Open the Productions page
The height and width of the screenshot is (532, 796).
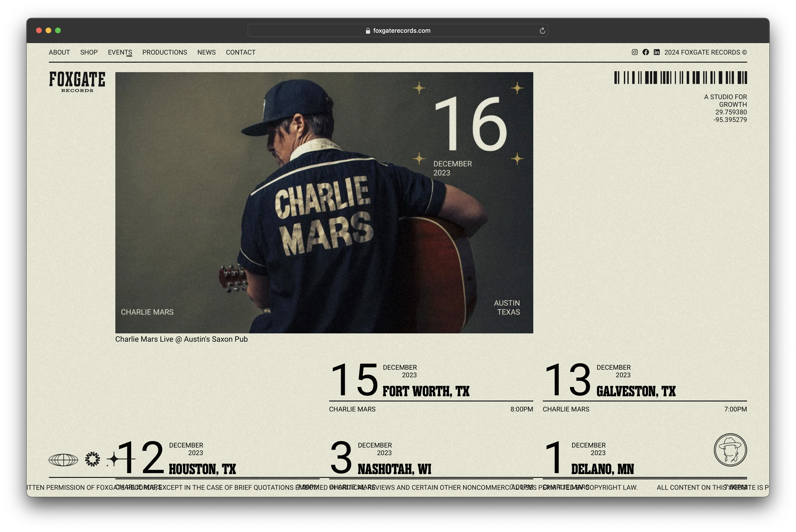[x=164, y=52]
